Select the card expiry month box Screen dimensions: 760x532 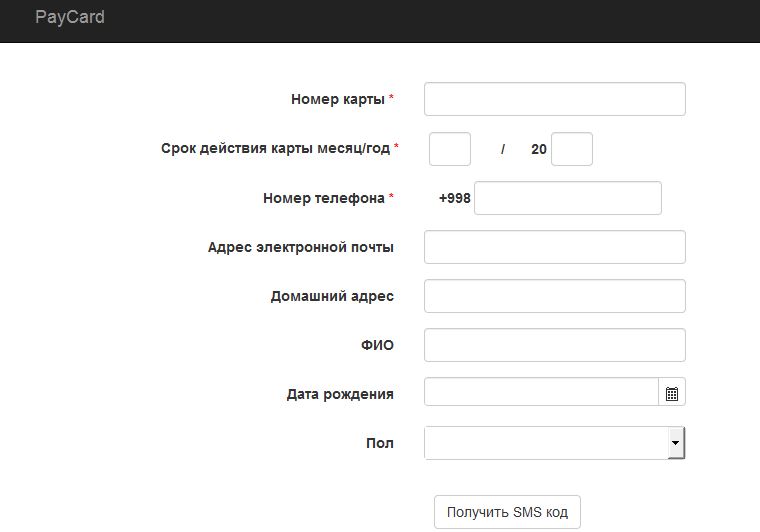(x=449, y=149)
